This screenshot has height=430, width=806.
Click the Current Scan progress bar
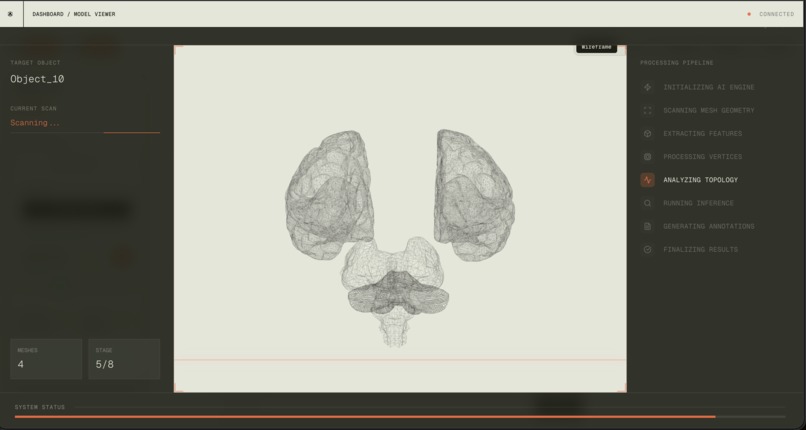point(85,133)
